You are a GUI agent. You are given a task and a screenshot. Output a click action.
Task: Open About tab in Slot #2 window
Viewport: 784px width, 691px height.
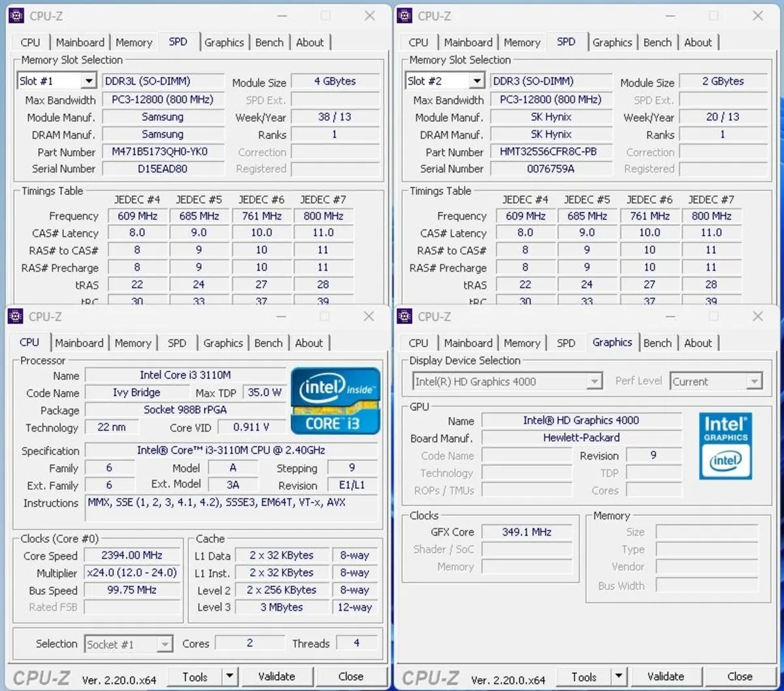coord(698,42)
